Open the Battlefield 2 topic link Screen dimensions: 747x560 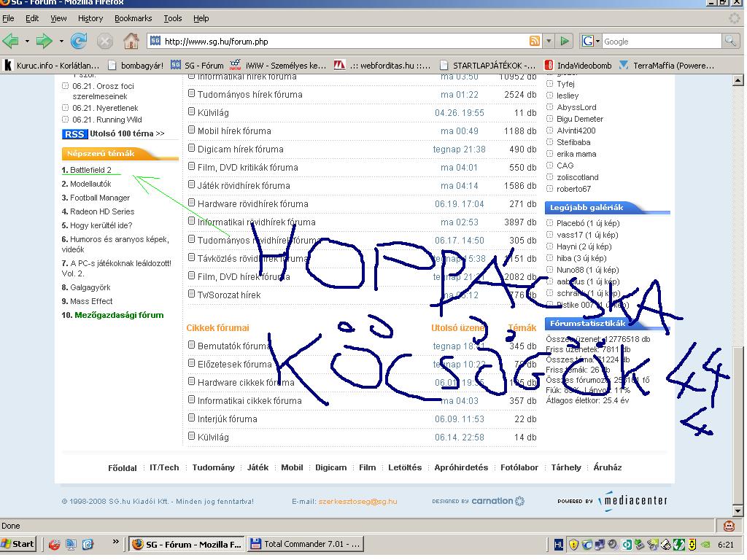coord(90,170)
